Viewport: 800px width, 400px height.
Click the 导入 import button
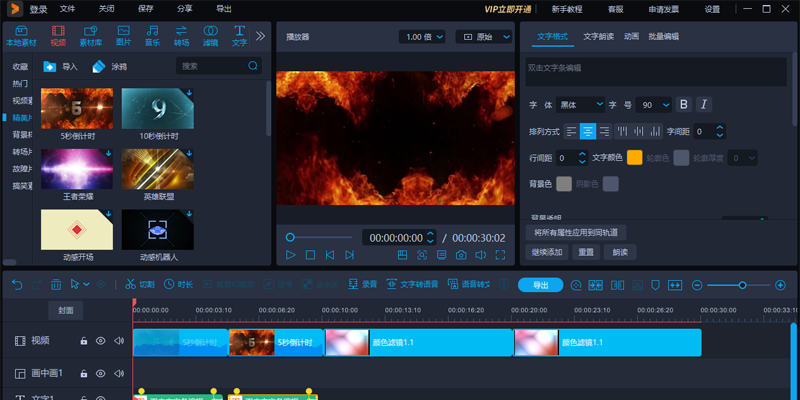(61, 66)
